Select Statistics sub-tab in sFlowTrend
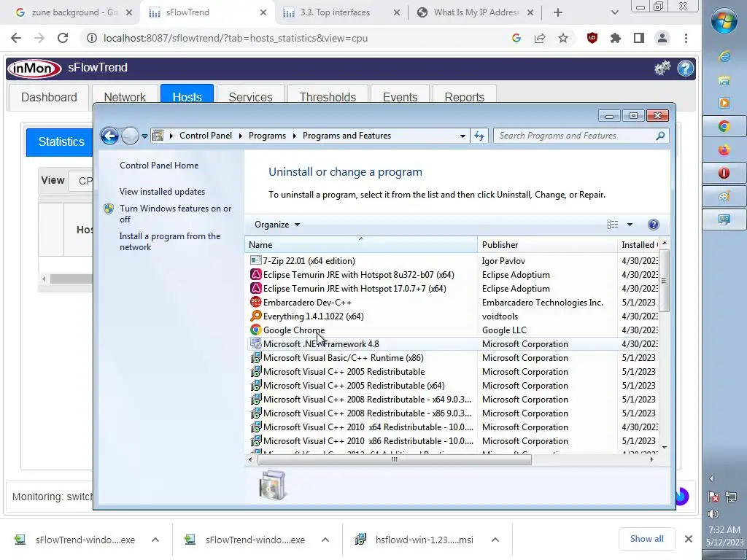The image size is (747, 560). pos(61,142)
